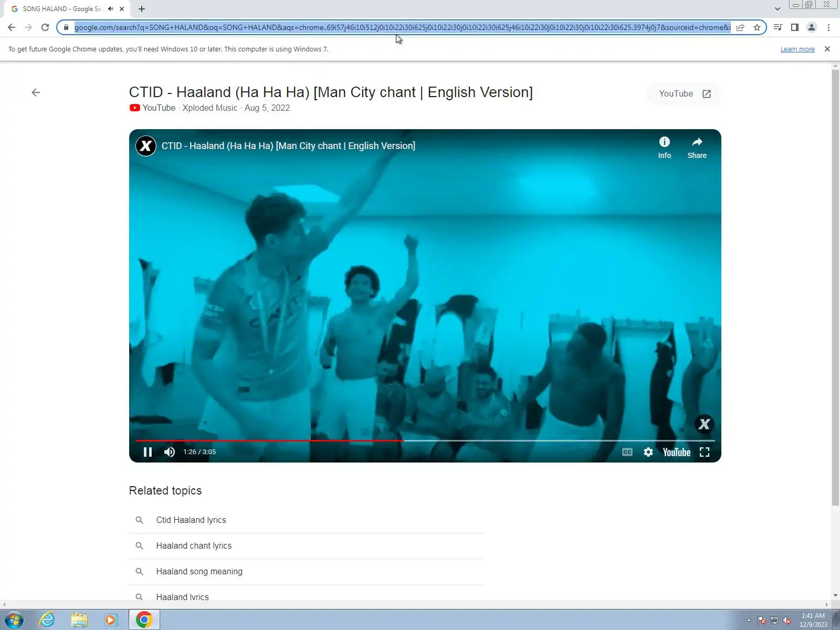Screen dimensions: 840x630
Task: Open the network tray icon
Action: (774, 621)
